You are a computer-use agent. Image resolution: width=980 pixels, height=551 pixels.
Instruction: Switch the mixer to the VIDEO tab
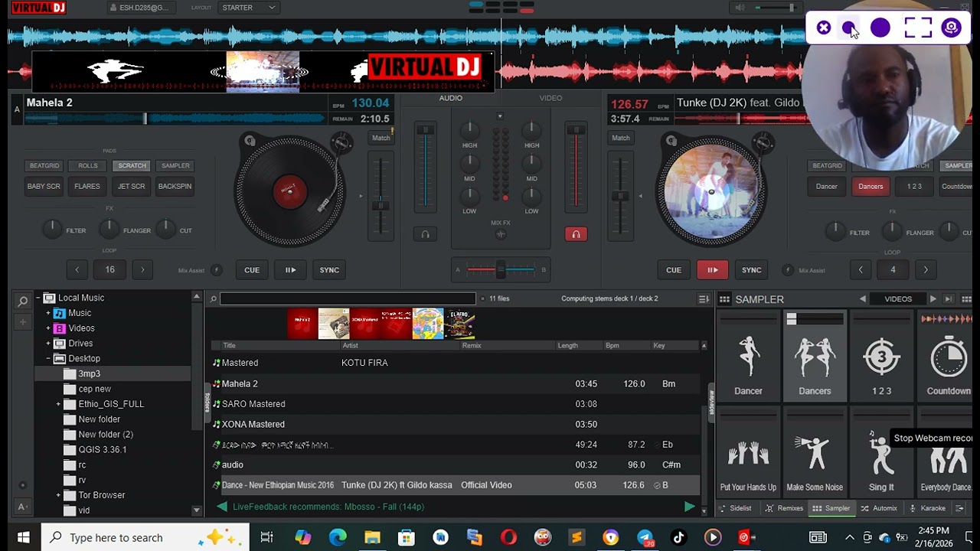tap(550, 98)
